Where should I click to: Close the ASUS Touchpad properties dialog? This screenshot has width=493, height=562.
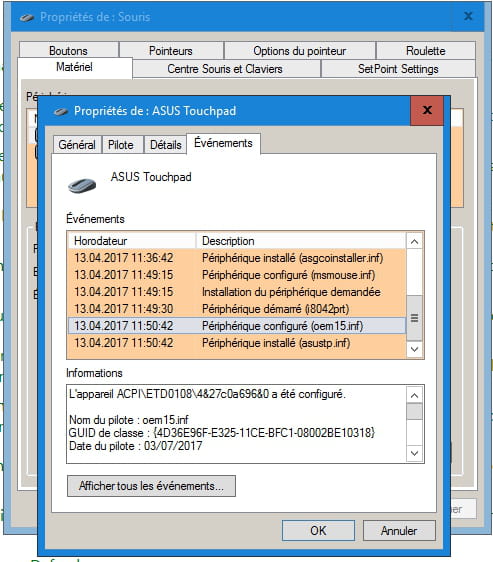[427, 110]
